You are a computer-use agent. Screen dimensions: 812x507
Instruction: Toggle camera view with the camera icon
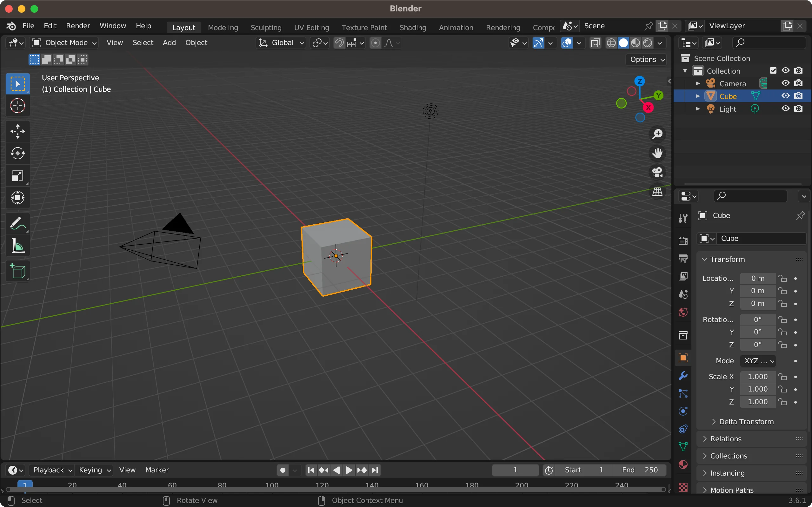click(657, 173)
